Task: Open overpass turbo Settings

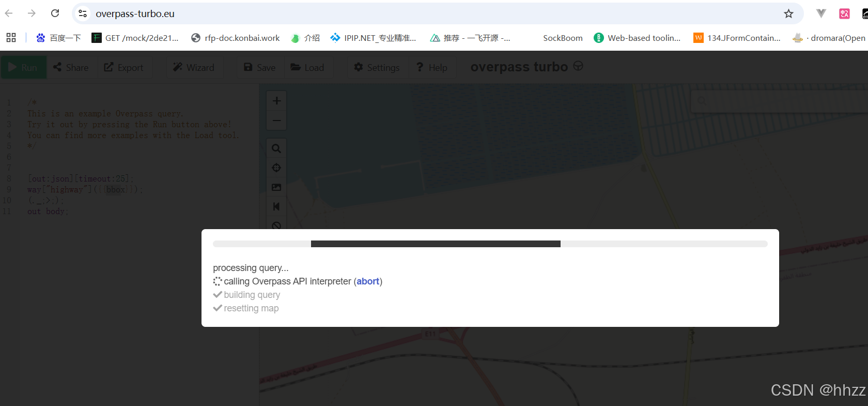Action: coord(377,67)
